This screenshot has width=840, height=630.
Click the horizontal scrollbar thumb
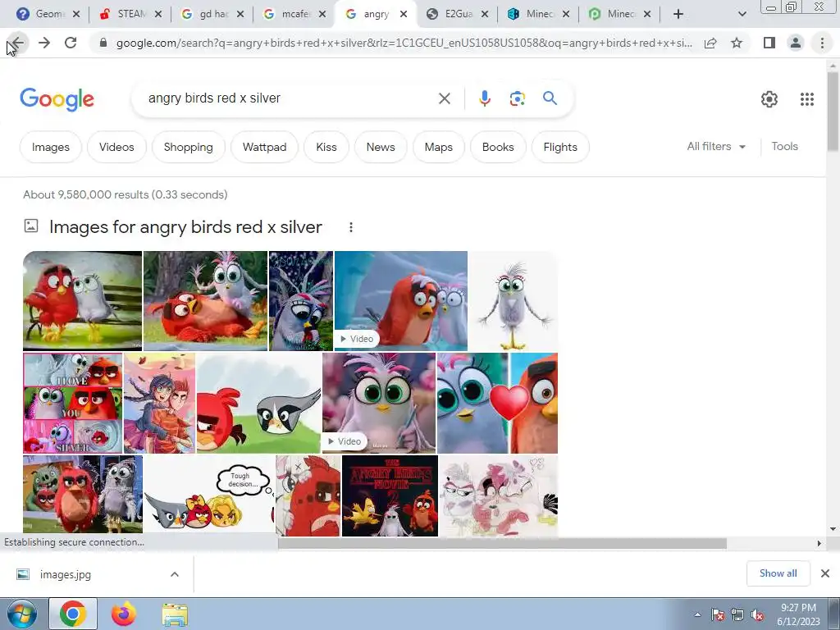point(502,543)
